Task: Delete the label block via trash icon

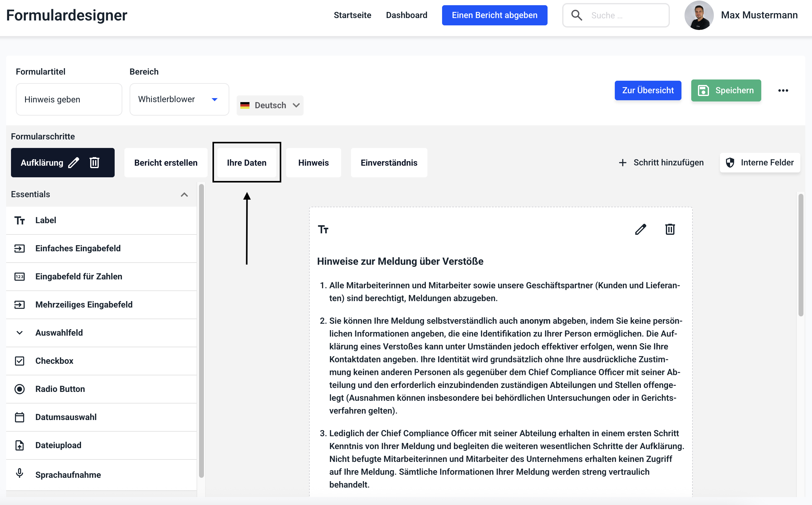Action: click(670, 230)
